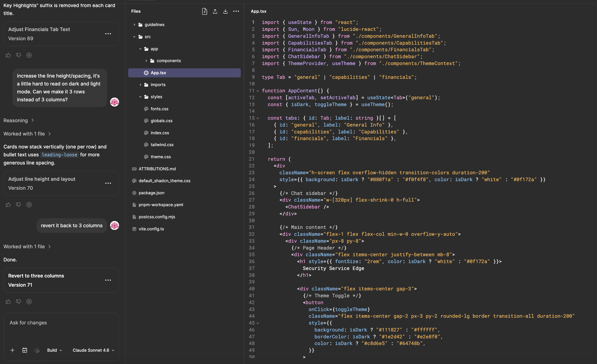Collapse the app folder
This screenshot has width=597, height=364.
click(x=140, y=49)
